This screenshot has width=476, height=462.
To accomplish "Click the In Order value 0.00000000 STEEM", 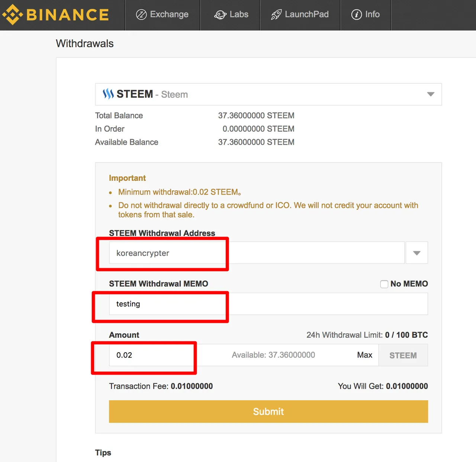I will pyautogui.click(x=258, y=129).
